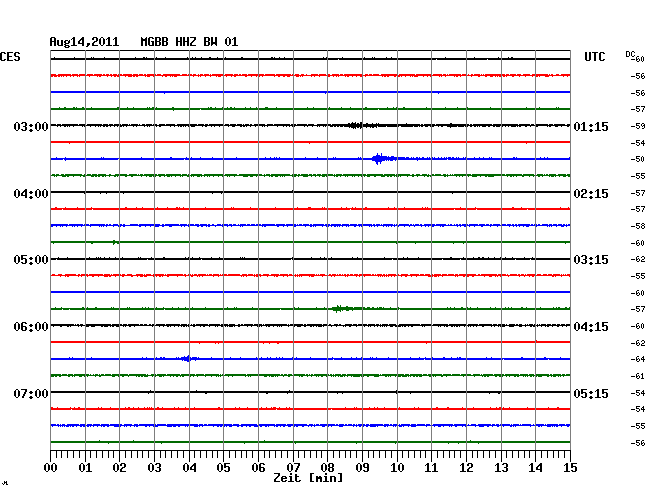Click the 05:00 CES time label
The width and height of the screenshot is (650, 494).
pos(31,260)
